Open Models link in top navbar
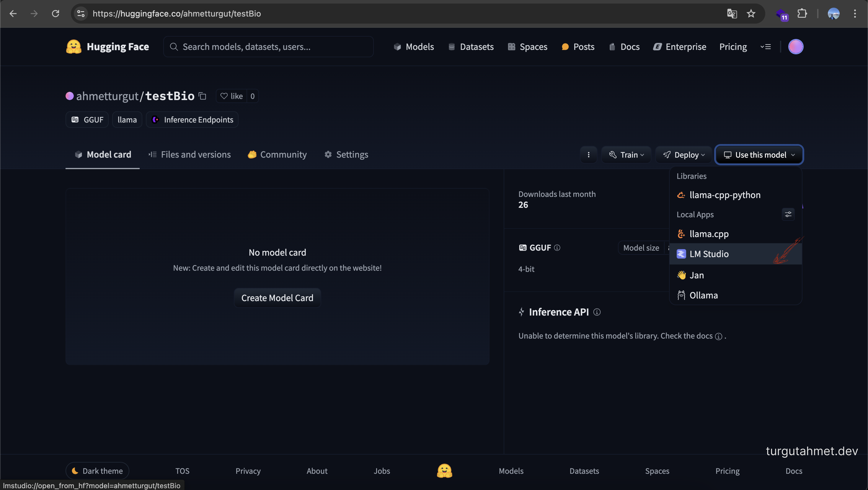 [x=414, y=46]
